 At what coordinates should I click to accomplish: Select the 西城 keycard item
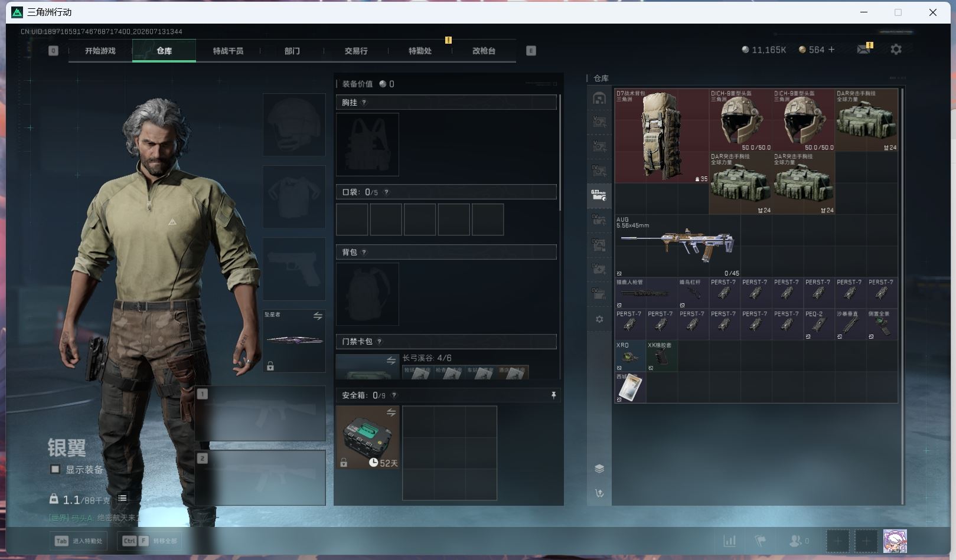point(630,388)
